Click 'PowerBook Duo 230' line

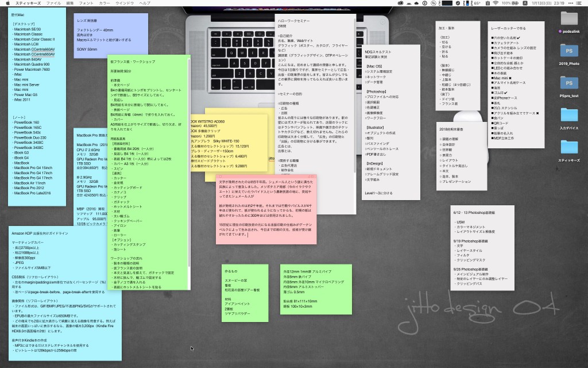tap(29, 138)
